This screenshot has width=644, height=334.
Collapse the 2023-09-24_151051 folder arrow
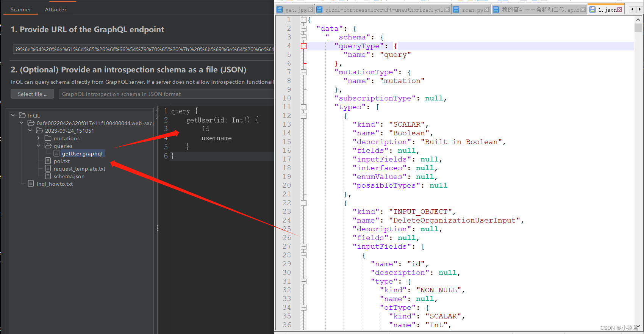tap(30, 130)
